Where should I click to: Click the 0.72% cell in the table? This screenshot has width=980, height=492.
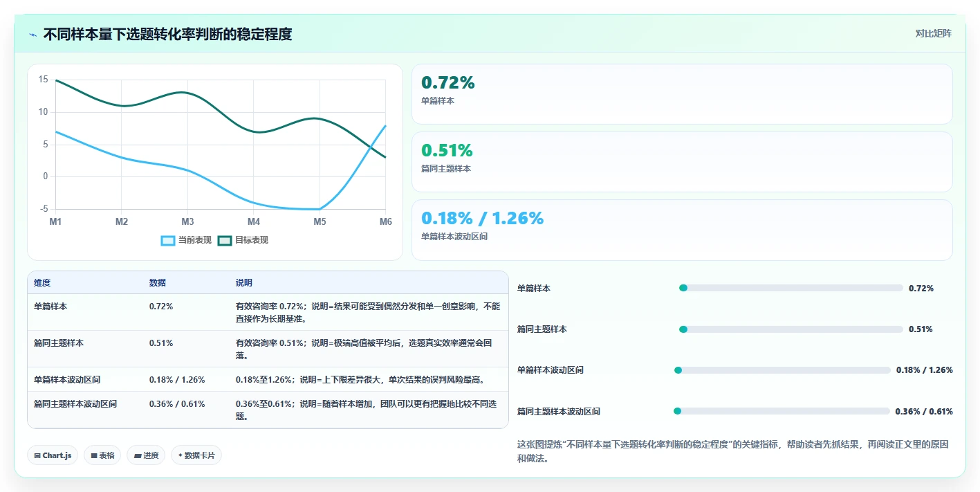pos(161,306)
